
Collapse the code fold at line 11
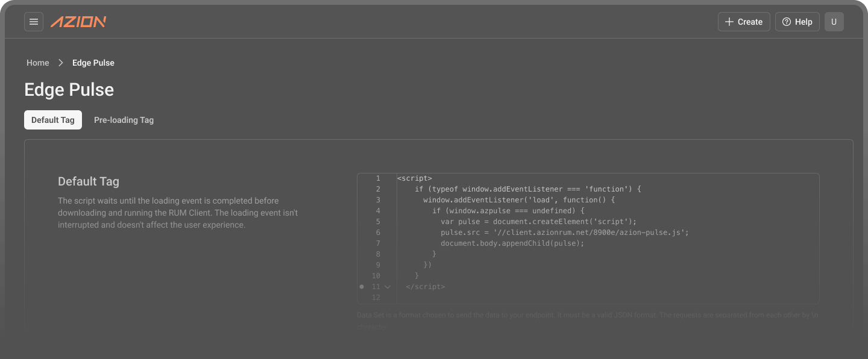388,287
